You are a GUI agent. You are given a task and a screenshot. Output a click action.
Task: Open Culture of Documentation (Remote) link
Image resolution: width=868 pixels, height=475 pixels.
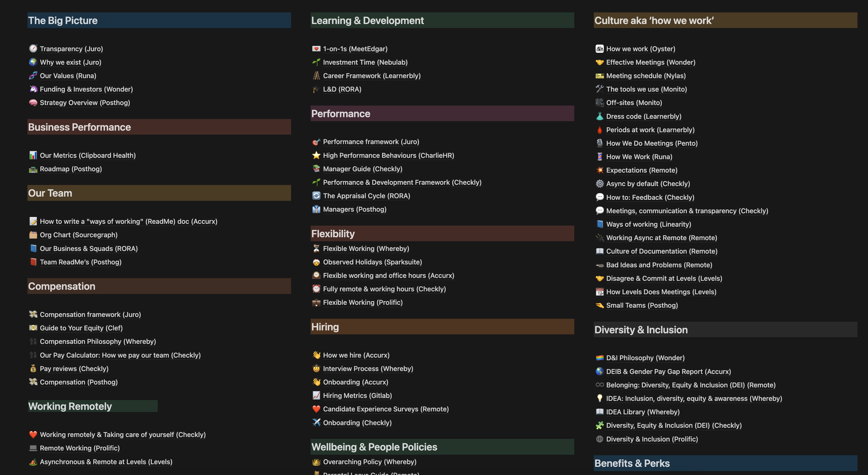662,251
